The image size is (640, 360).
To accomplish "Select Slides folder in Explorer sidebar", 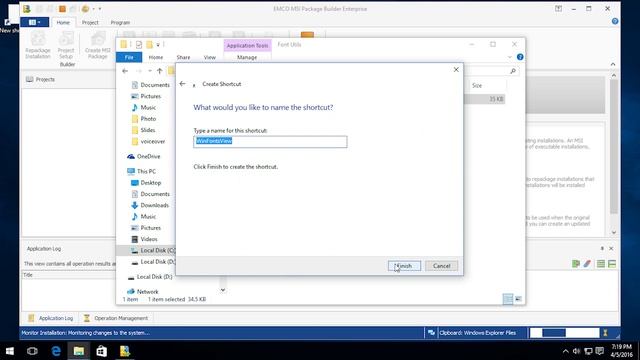I will pos(144,130).
